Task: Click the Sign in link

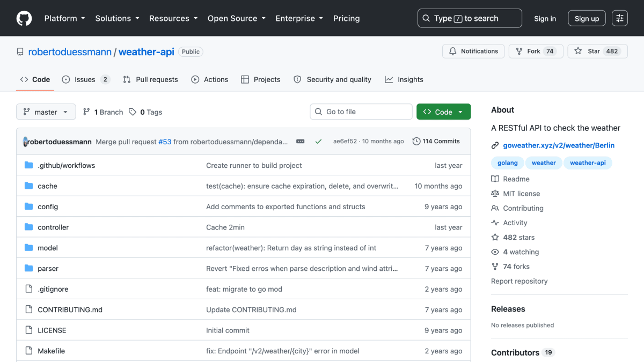Action: point(545,19)
